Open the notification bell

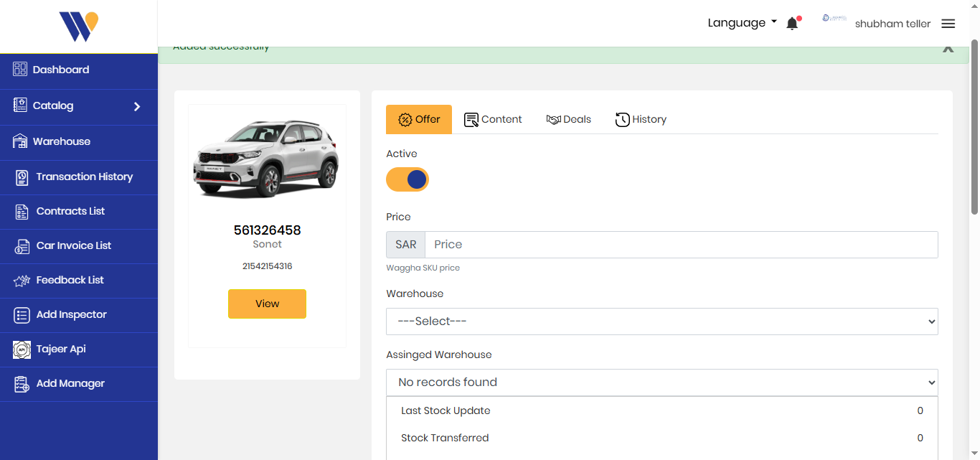pos(791,22)
